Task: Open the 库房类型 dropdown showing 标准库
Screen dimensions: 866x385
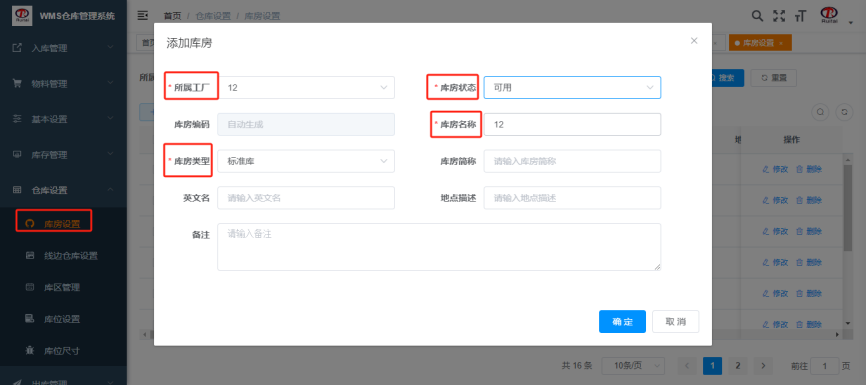Action: tap(306, 161)
